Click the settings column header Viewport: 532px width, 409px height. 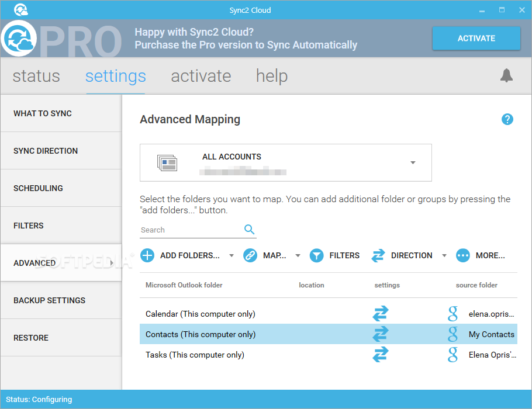click(x=387, y=285)
